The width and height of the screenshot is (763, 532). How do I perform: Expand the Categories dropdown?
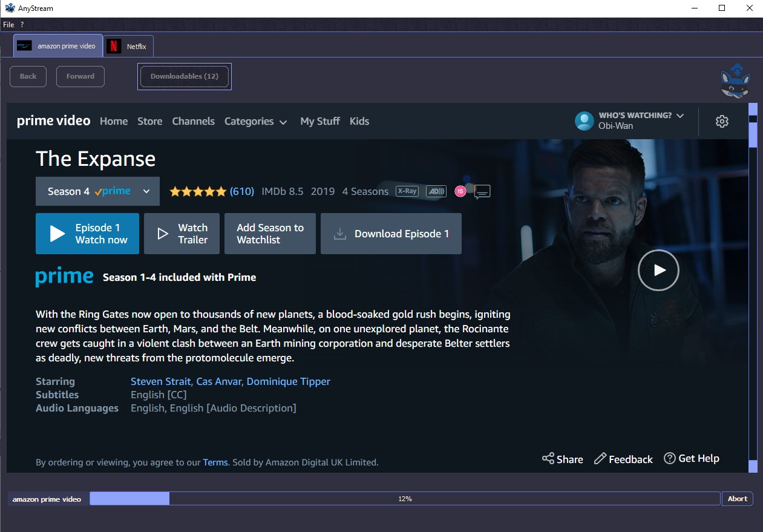tap(255, 121)
